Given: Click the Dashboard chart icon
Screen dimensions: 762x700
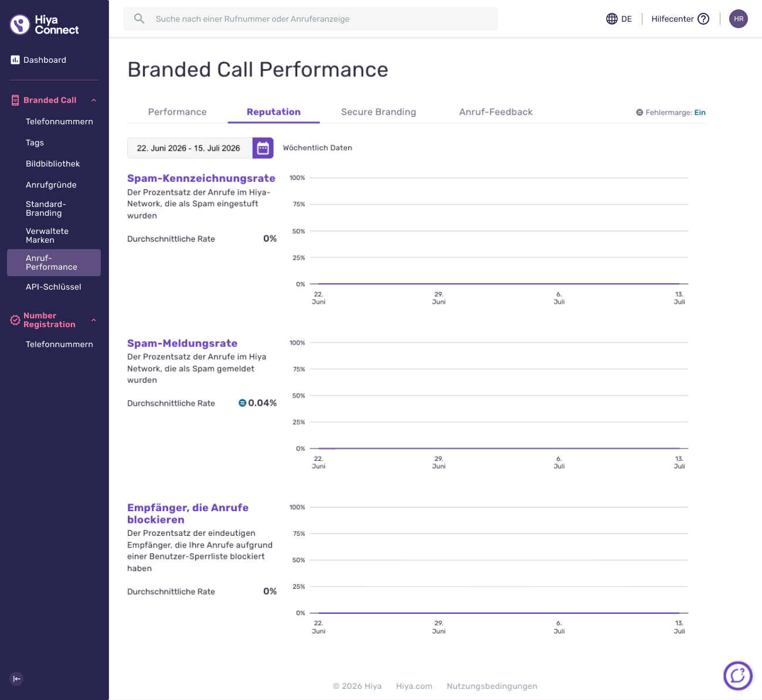Looking at the screenshot, I should click(15, 60).
